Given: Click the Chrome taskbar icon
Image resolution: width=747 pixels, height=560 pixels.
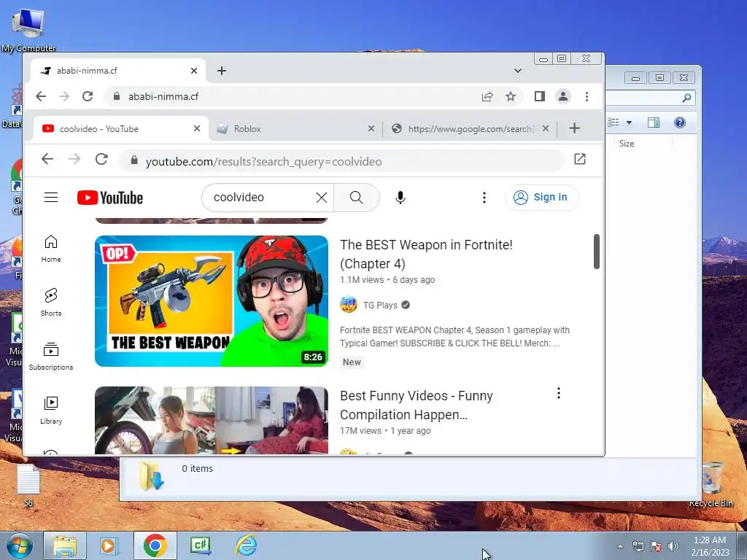Looking at the screenshot, I should 155,545.
